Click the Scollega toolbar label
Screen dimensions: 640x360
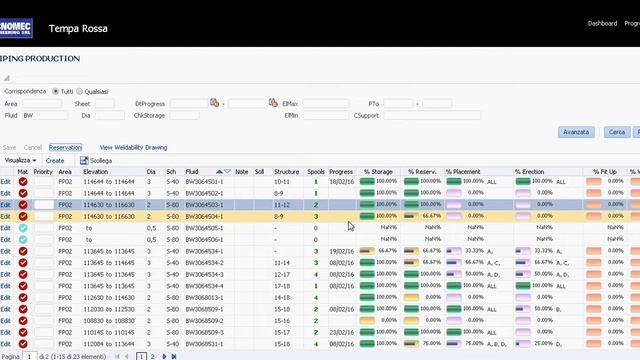pos(101,161)
